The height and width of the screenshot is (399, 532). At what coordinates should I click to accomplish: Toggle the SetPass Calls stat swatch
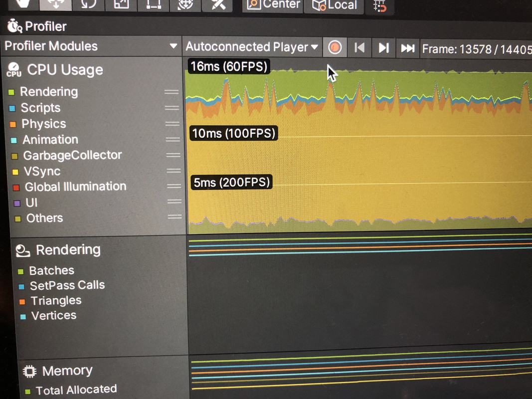(x=21, y=286)
